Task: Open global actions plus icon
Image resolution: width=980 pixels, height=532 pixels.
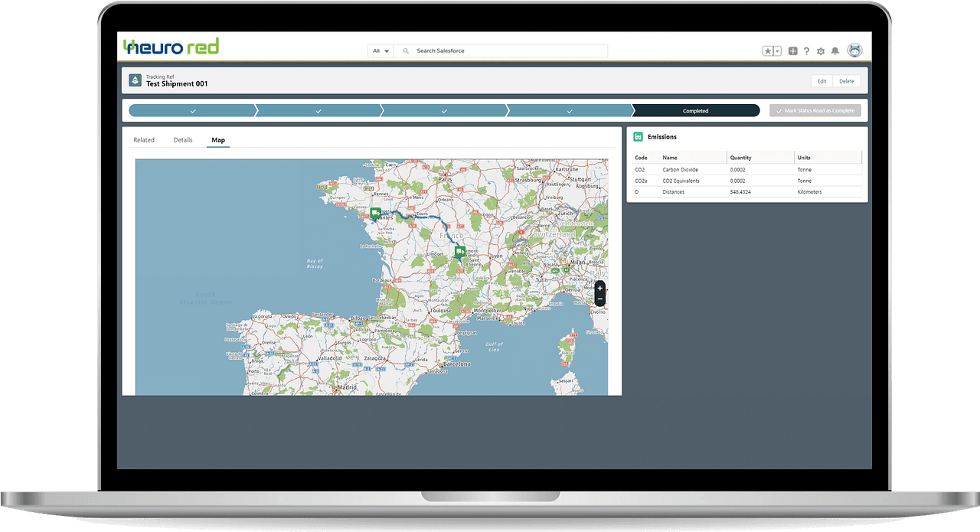Action: [792, 51]
